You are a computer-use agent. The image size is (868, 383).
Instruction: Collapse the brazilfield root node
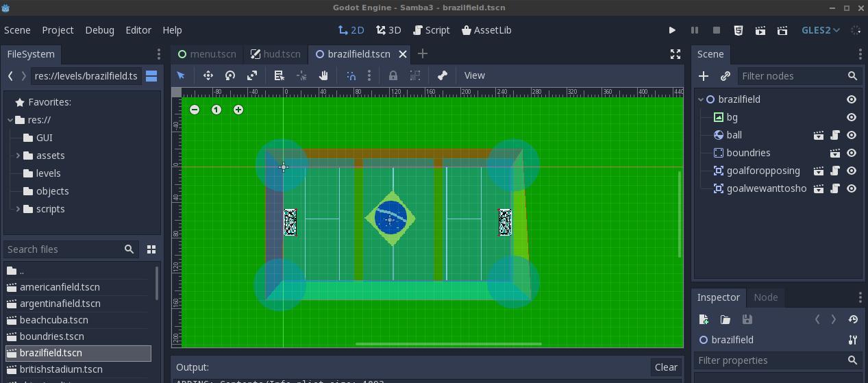(x=701, y=99)
